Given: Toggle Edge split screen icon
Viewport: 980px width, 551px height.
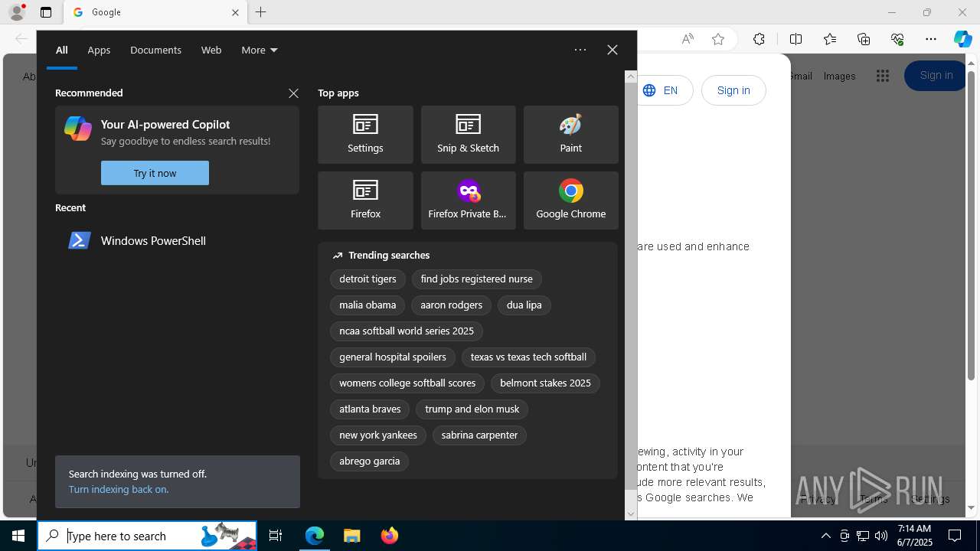Looking at the screenshot, I should 795,39.
